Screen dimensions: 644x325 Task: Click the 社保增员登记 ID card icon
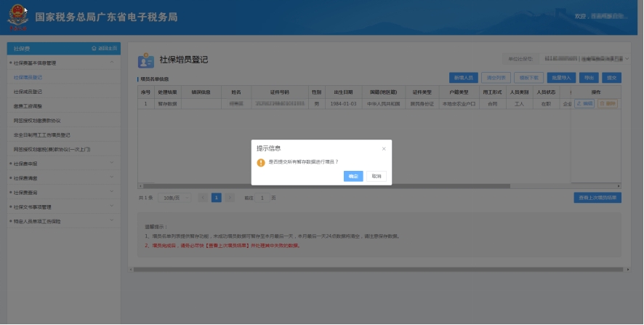click(x=146, y=60)
